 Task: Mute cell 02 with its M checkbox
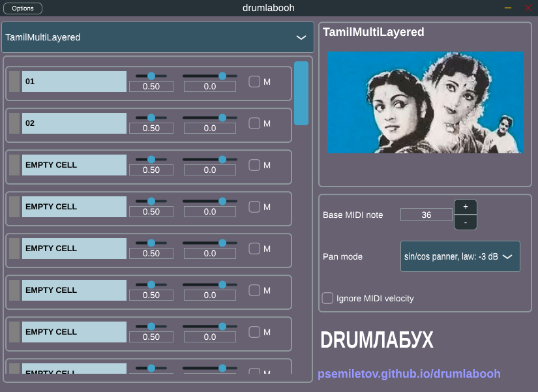click(x=254, y=123)
